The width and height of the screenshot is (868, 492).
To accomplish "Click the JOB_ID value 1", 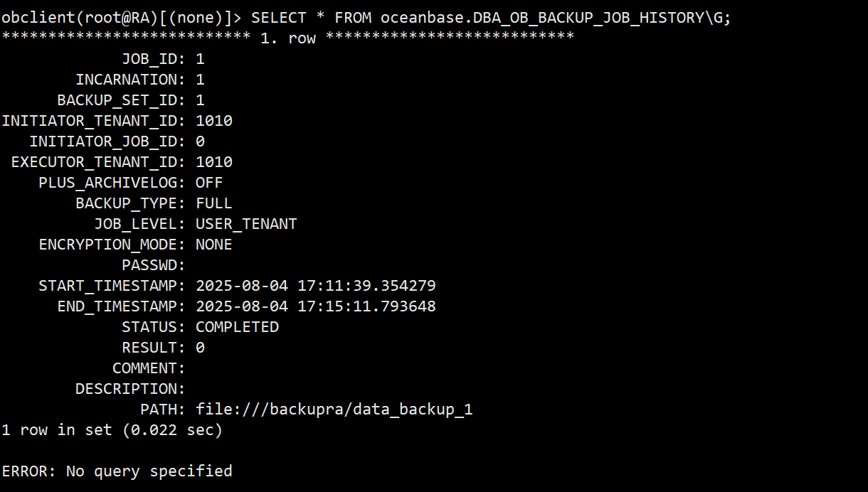I will (200, 59).
